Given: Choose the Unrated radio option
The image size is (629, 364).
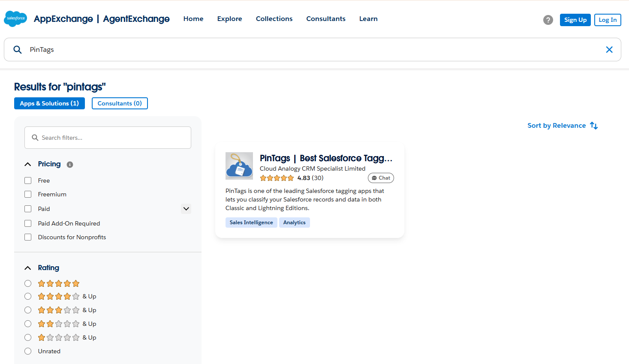Looking at the screenshot, I should [28, 351].
